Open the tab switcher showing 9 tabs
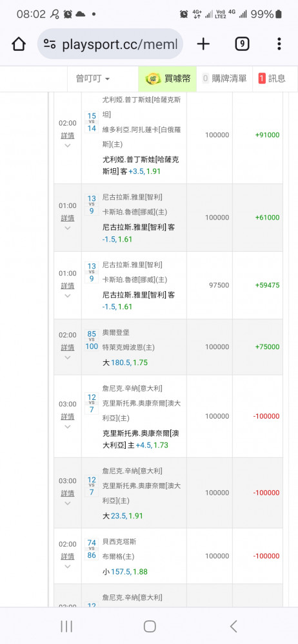Image resolution: width=298 pixels, height=644 pixels. (242, 44)
